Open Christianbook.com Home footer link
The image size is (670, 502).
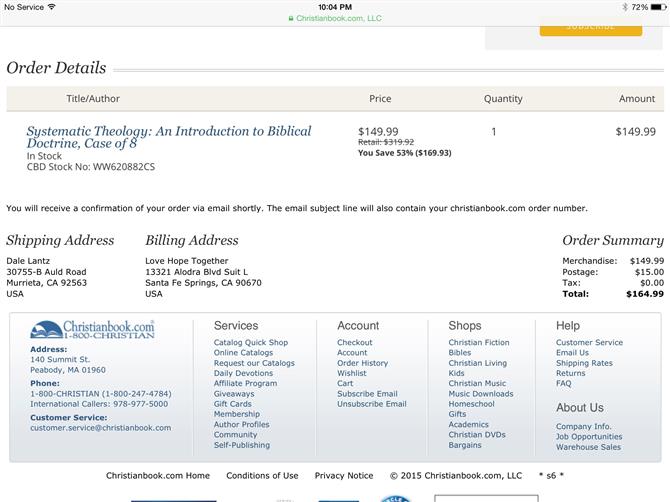tap(158, 476)
